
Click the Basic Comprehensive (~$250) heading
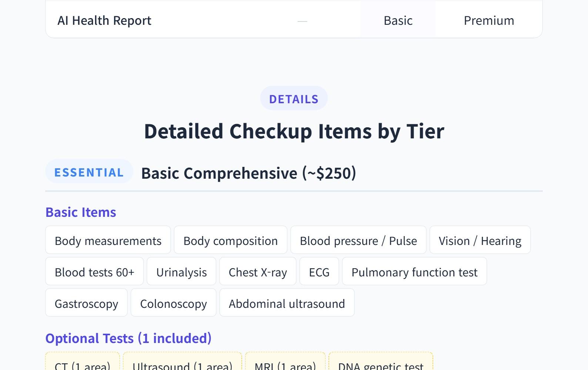(248, 173)
